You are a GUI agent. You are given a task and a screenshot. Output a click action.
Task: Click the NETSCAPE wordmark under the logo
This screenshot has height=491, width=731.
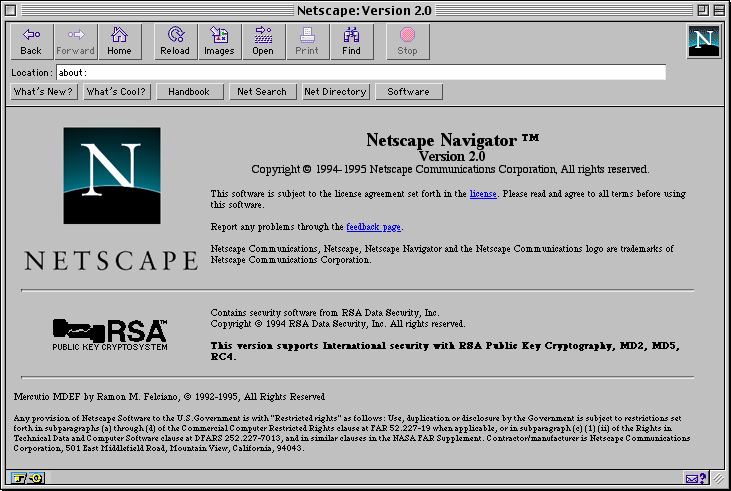point(111,260)
